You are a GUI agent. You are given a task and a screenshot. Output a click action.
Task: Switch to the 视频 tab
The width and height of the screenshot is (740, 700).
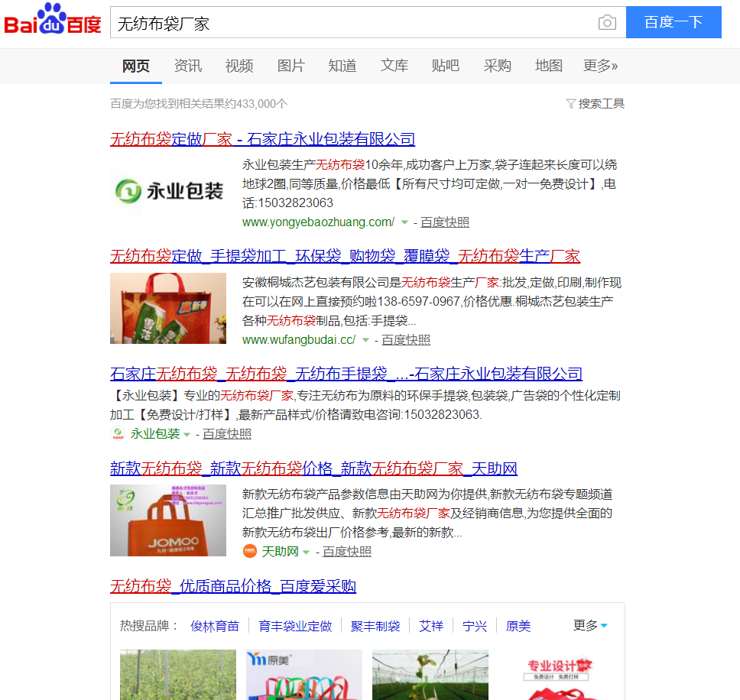(239, 66)
